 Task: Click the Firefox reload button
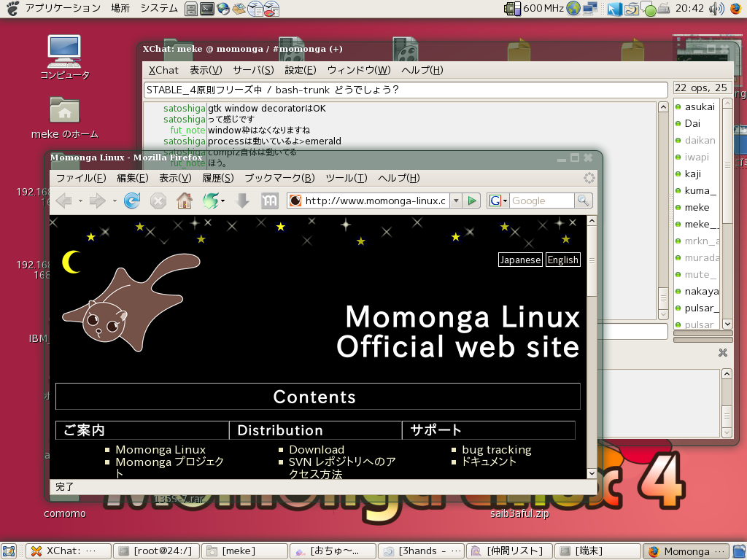[132, 201]
